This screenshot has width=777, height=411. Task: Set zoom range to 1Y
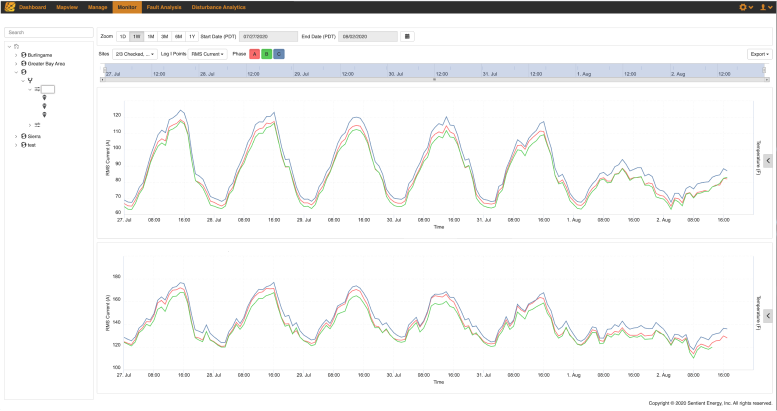click(192, 37)
